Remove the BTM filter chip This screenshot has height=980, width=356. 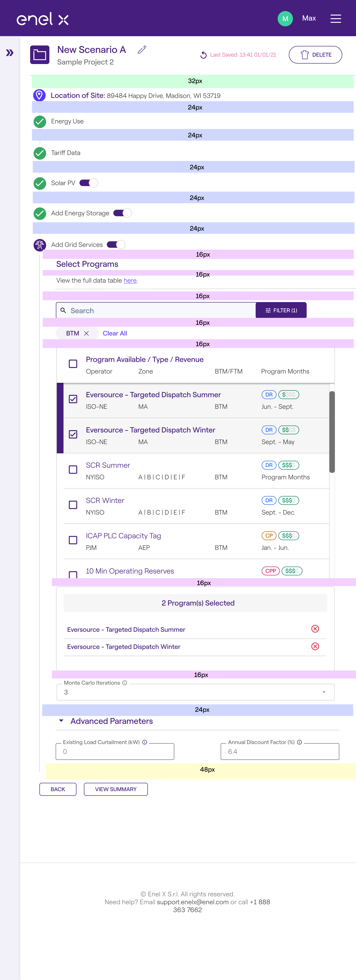point(86,333)
